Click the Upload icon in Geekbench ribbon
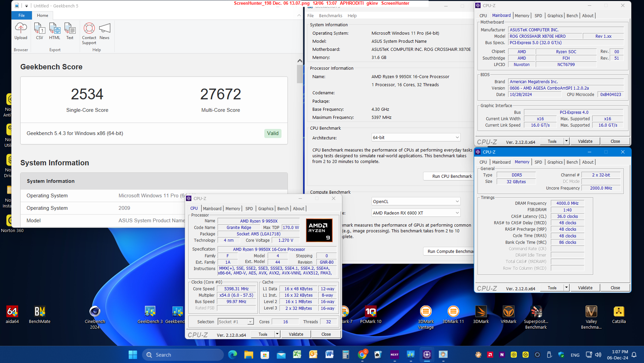 tap(21, 31)
